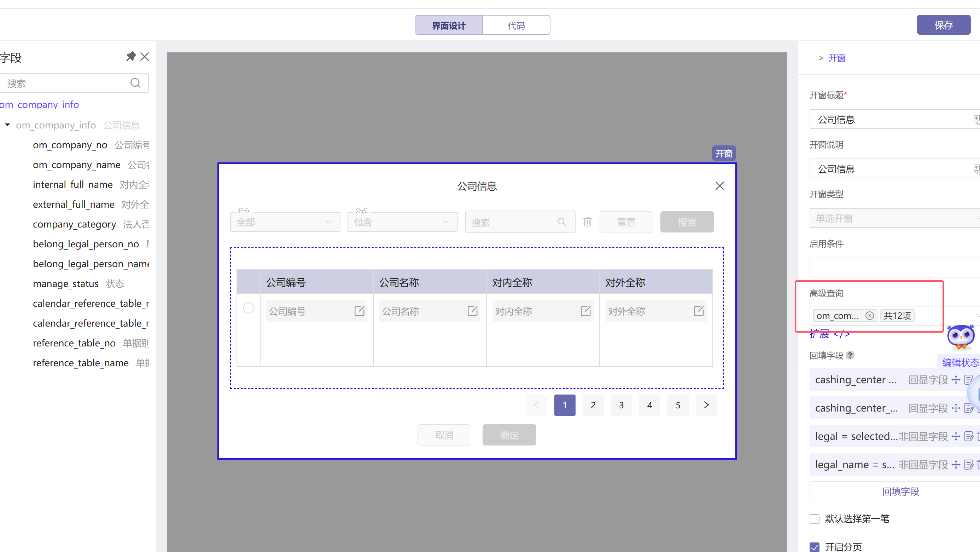Click the magnifier icon in the field search box

[x=135, y=83]
